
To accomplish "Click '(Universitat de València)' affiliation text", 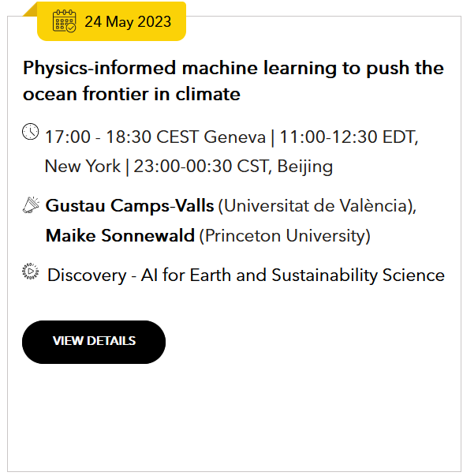I will (317, 206).
